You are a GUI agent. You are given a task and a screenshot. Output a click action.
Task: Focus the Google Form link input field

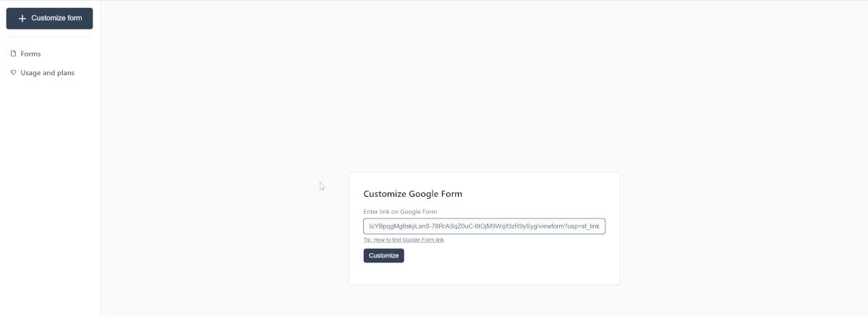(x=484, y=226)
